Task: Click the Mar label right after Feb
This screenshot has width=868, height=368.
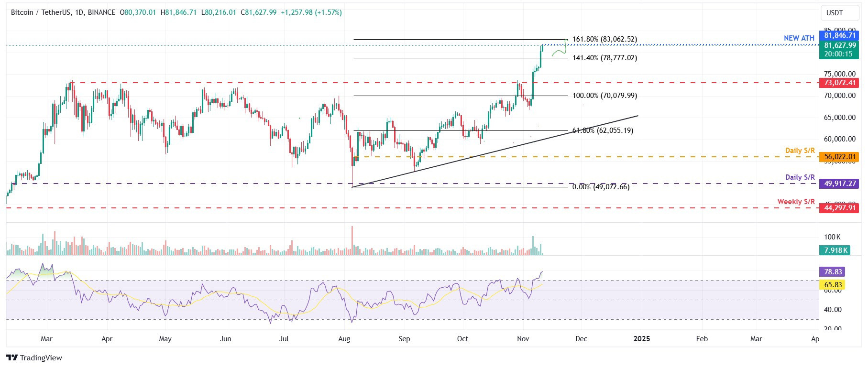Action: tap(756, 339)
